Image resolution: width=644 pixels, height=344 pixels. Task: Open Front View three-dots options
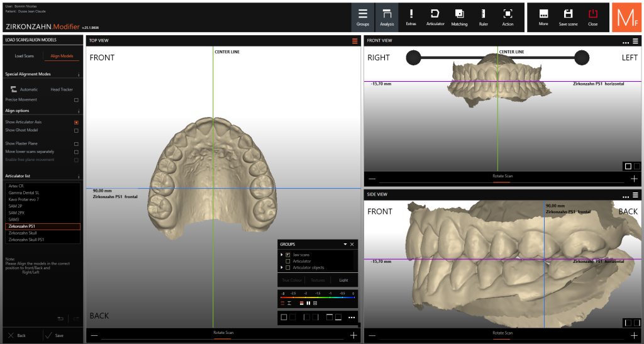click(x=626, y=42)
